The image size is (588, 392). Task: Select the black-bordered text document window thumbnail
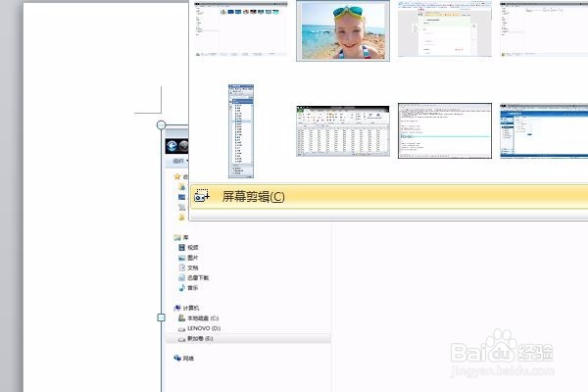tap(445, 131)
